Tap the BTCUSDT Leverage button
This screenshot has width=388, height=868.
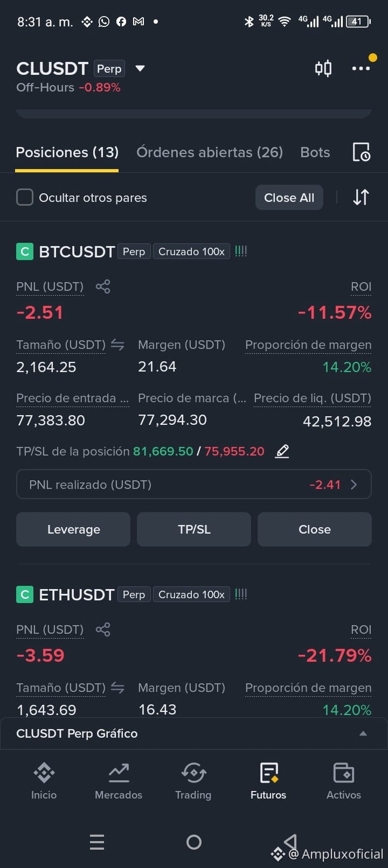[x=73, y=529]
